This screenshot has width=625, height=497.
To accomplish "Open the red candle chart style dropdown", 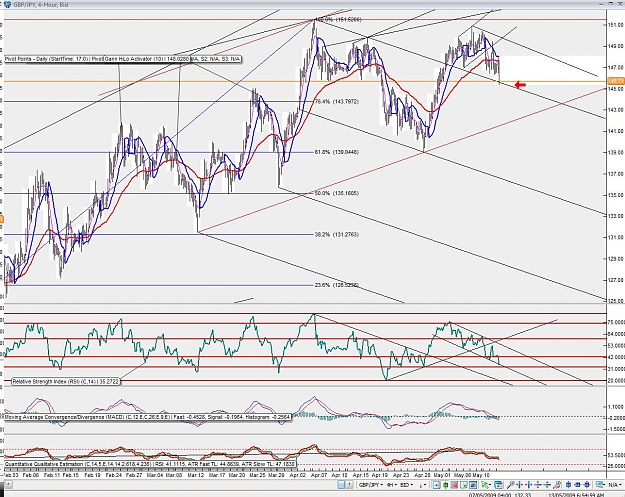I will point(422,485).
